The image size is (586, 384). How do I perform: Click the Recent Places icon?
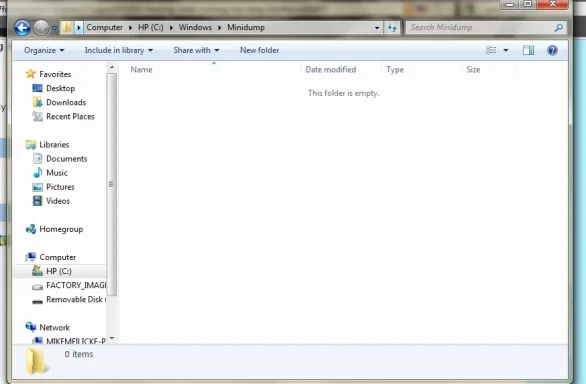(x=37, y=117)
